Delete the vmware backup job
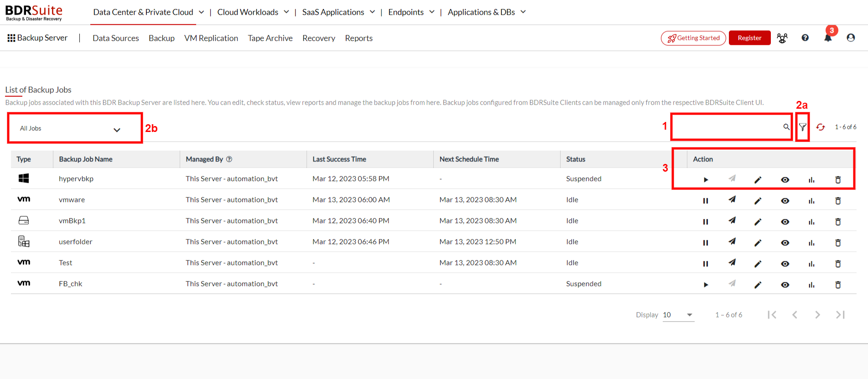The width and height of the screenshot is (868, 379). coord(838,201)
